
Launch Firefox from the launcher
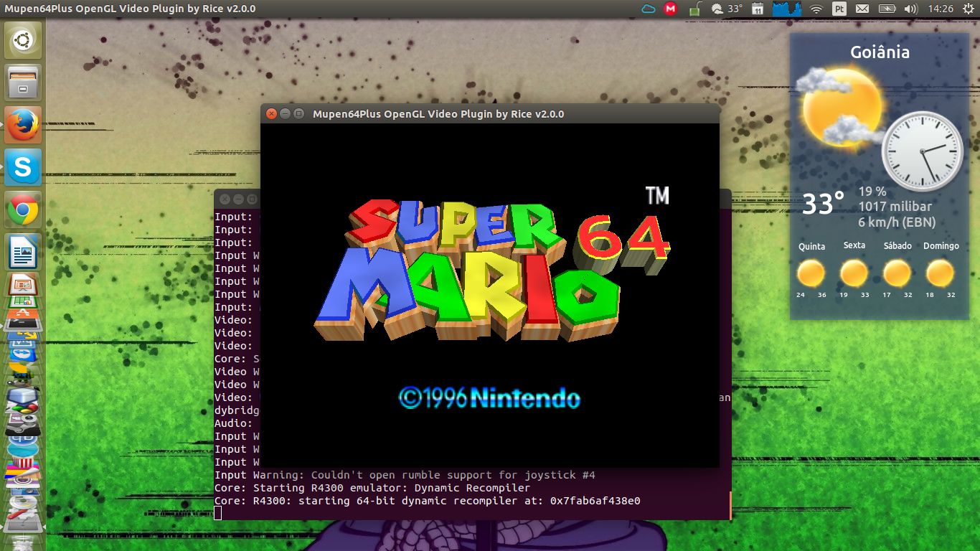pos(23,125)
